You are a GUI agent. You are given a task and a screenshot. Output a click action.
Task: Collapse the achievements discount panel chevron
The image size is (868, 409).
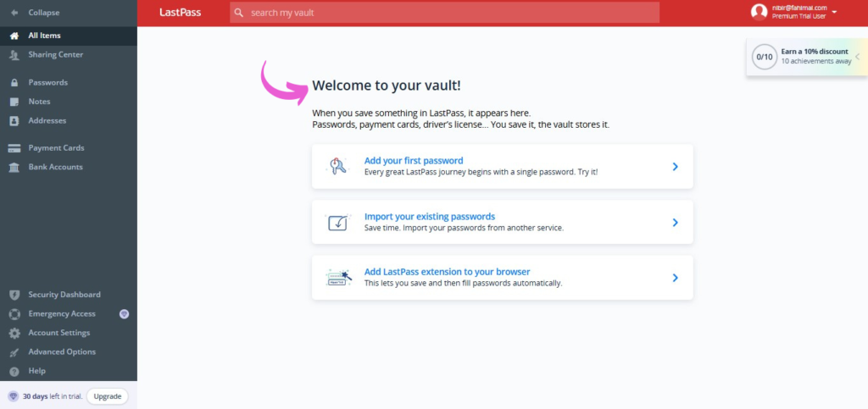click(858, 57)
